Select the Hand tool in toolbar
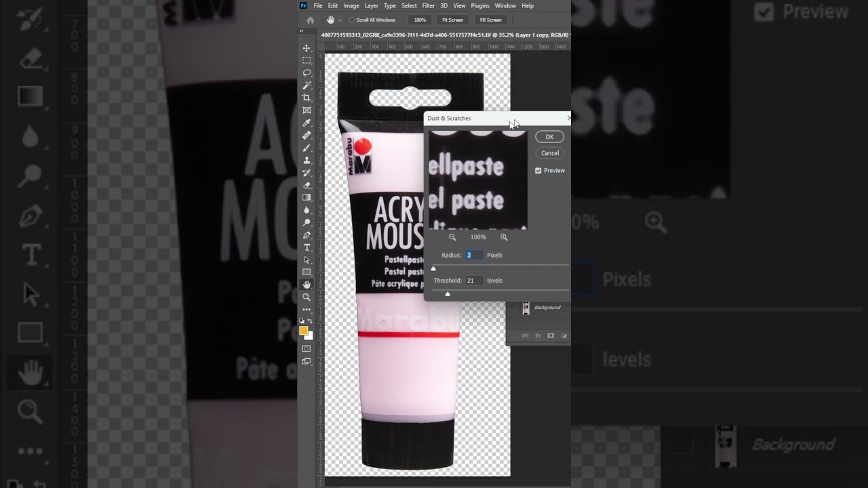The width and height of the screenshot is (868, 488). click(x=307, y=285)
